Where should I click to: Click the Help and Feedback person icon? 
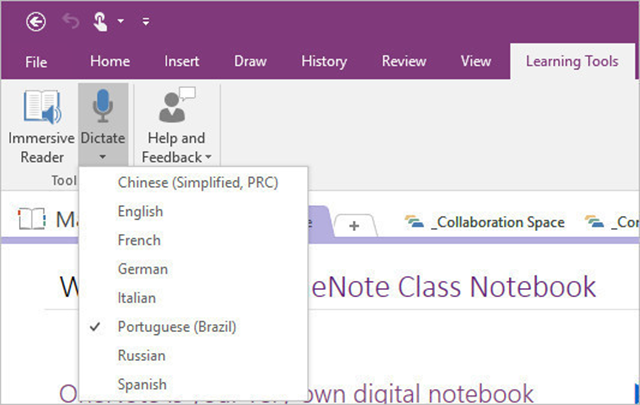pos(176,105)
